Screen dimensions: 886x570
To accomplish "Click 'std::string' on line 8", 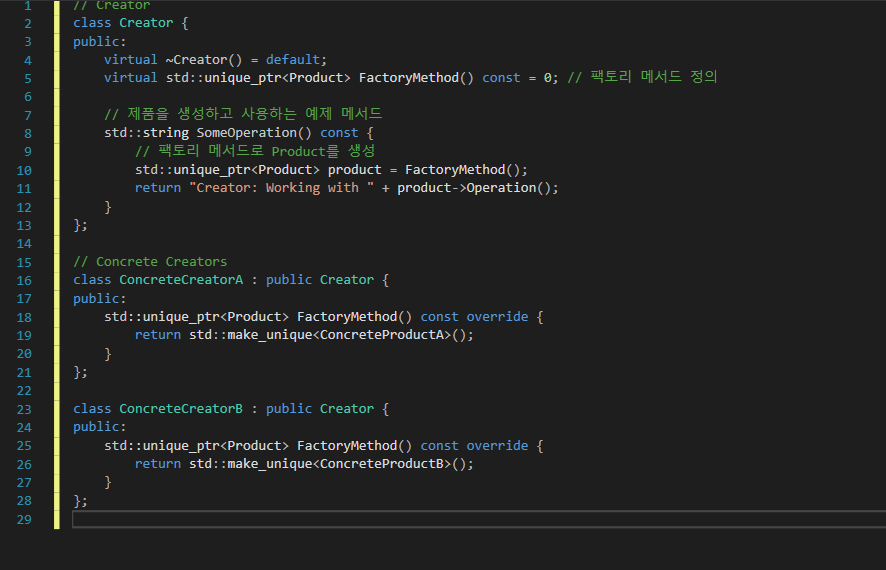I will (146, 133).
